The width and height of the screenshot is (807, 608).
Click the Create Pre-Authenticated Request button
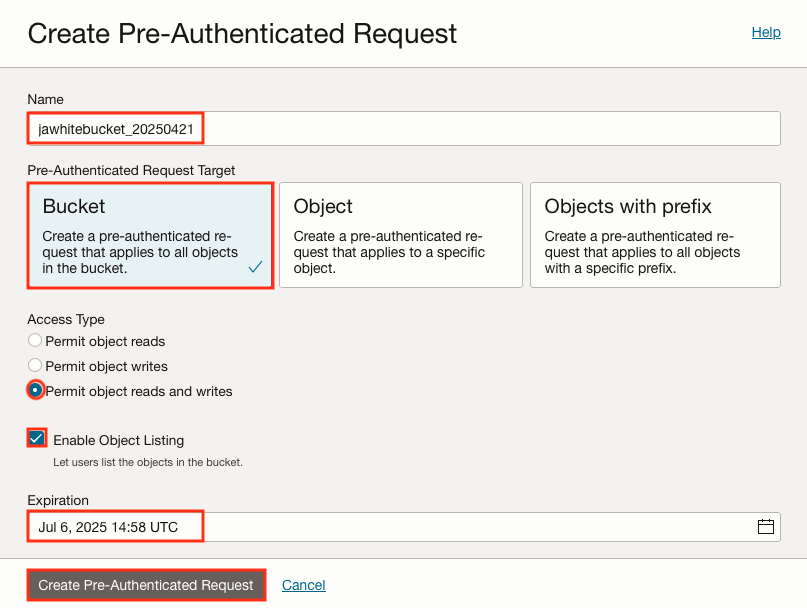146,585
